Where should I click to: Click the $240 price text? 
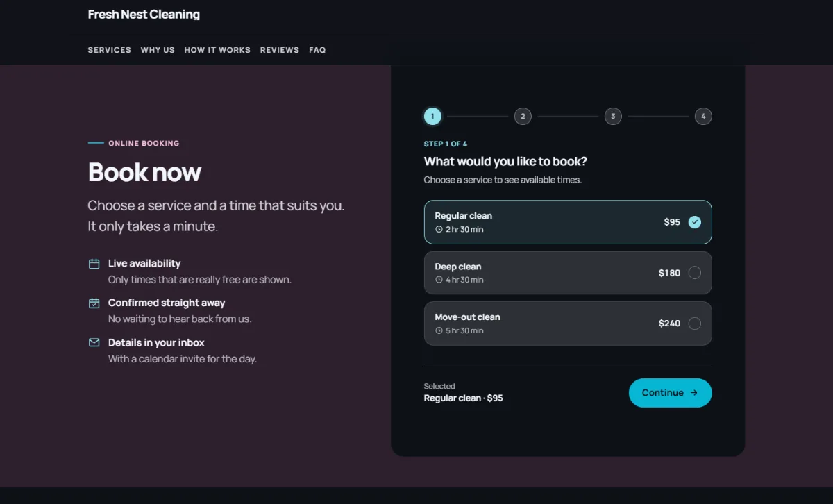point(670,324)
